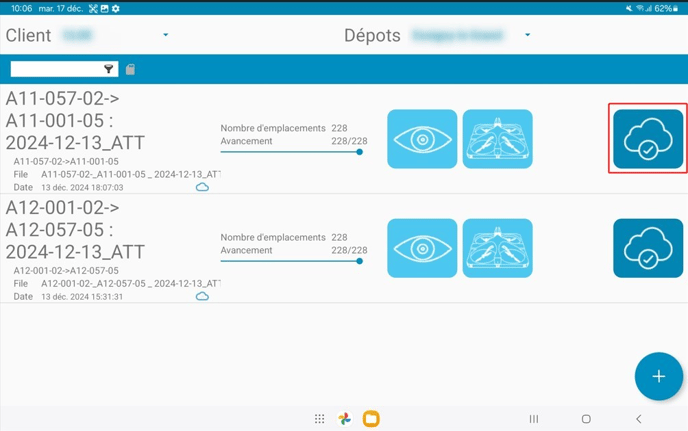Open the Android app drawer grid
This screenshot has width=688, height=431.
click(319, 419)
